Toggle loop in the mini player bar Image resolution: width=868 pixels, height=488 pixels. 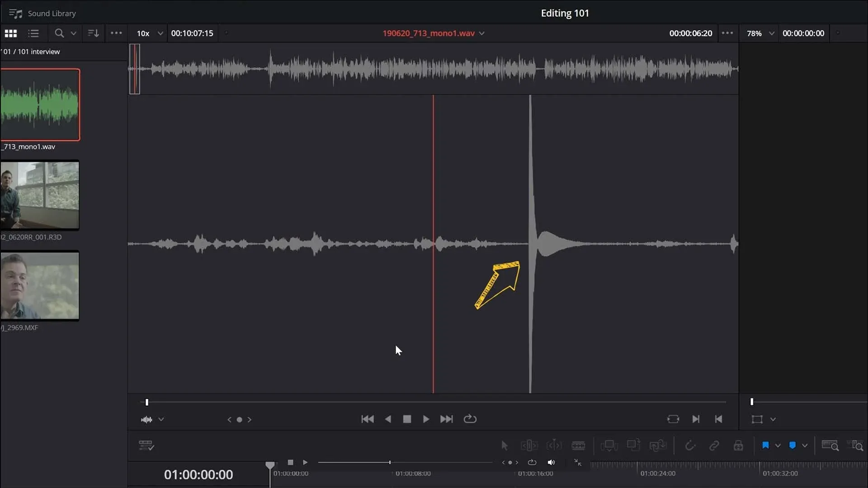[x=532, y=462]
